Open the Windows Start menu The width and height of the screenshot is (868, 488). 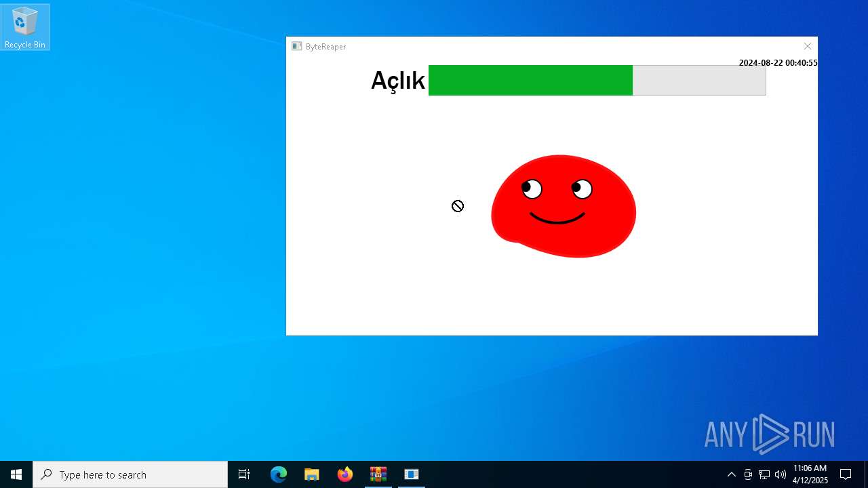16,474
